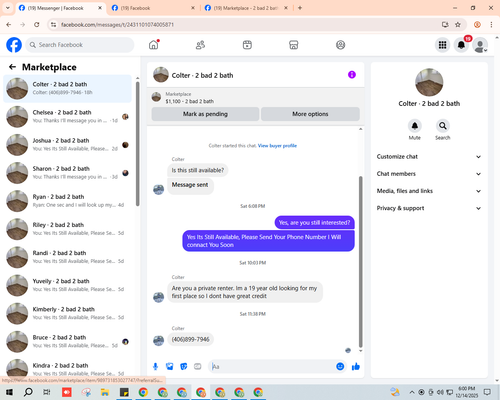Expand Privacy & support section

[429, 208]
